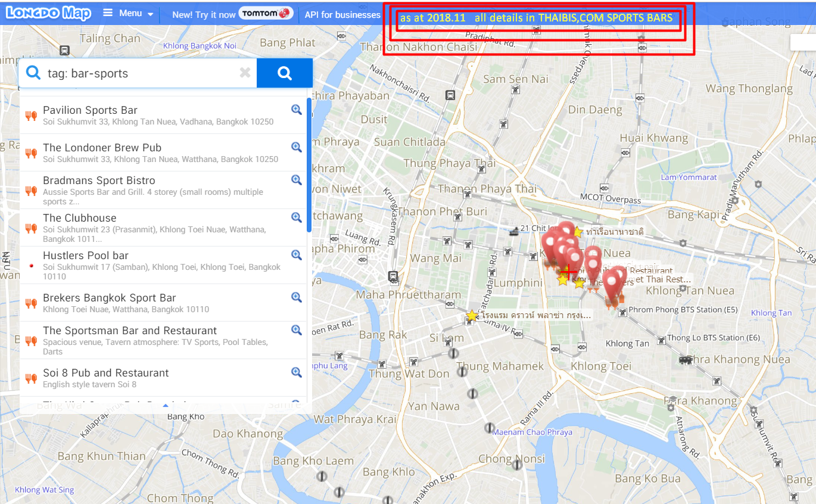816x504 pixels.
Task: Click the restaurant icon beside Pavilion Sports Bar
Action: click(31, 116)
